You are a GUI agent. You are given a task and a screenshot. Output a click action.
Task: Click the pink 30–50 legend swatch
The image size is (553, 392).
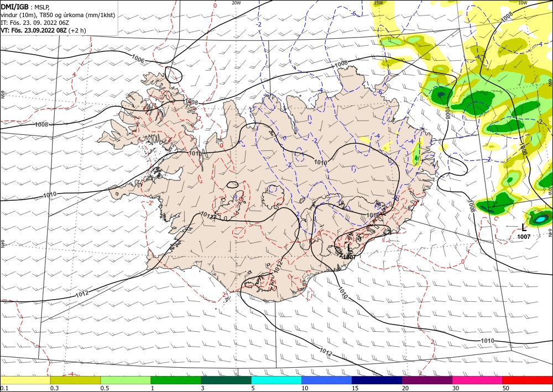pyautogui.click(x=478, y=380)
